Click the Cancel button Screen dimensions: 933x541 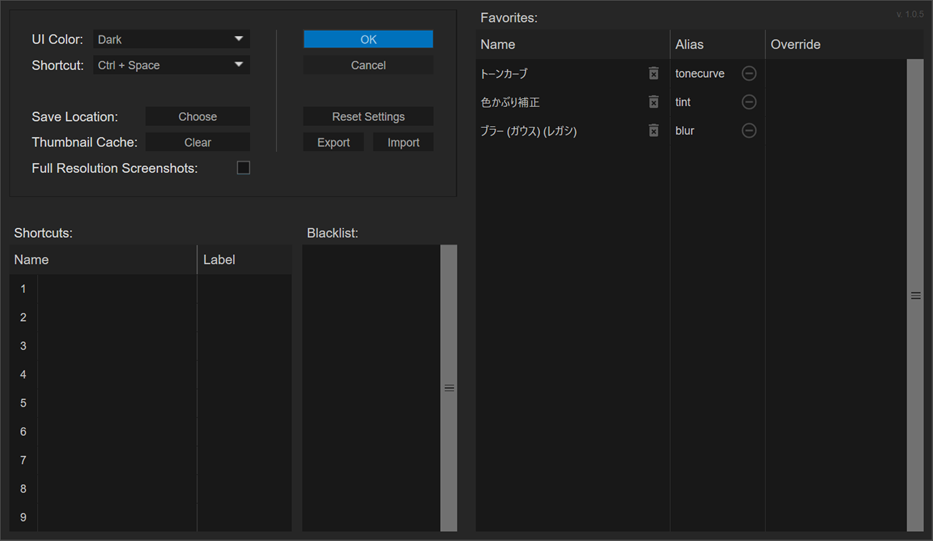[x=368, y=66]
